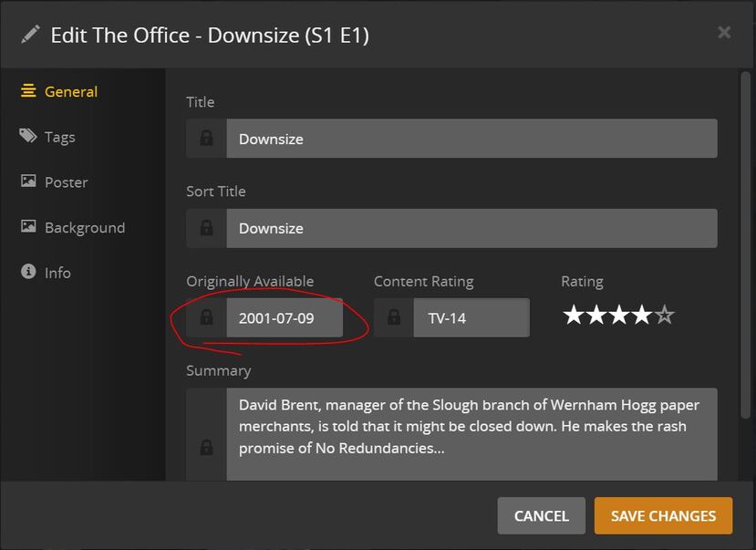
Task: Click the Title input containing Downsize
Action: 472,139
